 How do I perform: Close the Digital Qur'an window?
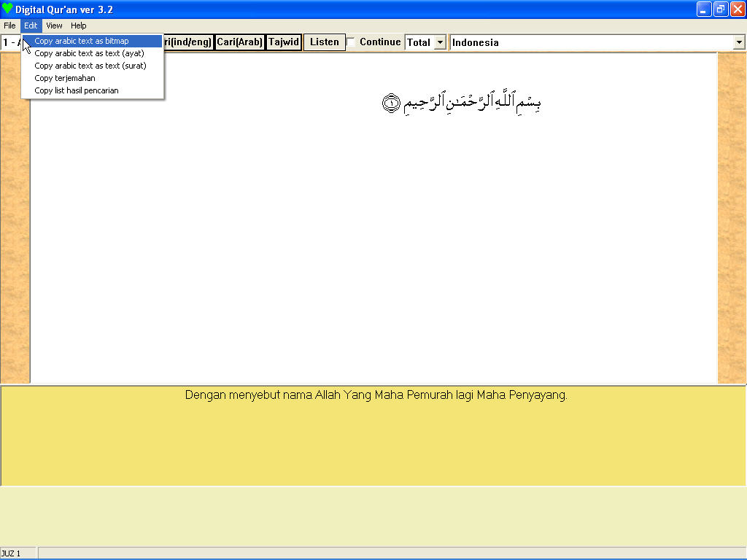pyautogui.click(x=738, y=9)
